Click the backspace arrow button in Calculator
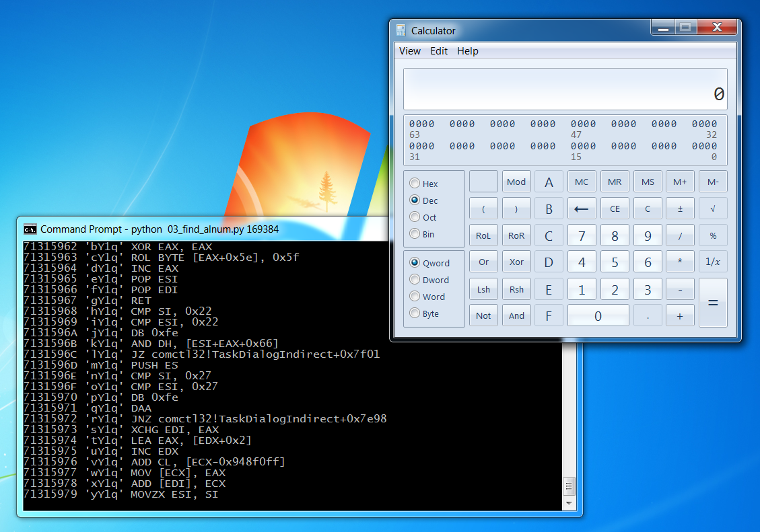760x532 pixels. pos(581,208)
